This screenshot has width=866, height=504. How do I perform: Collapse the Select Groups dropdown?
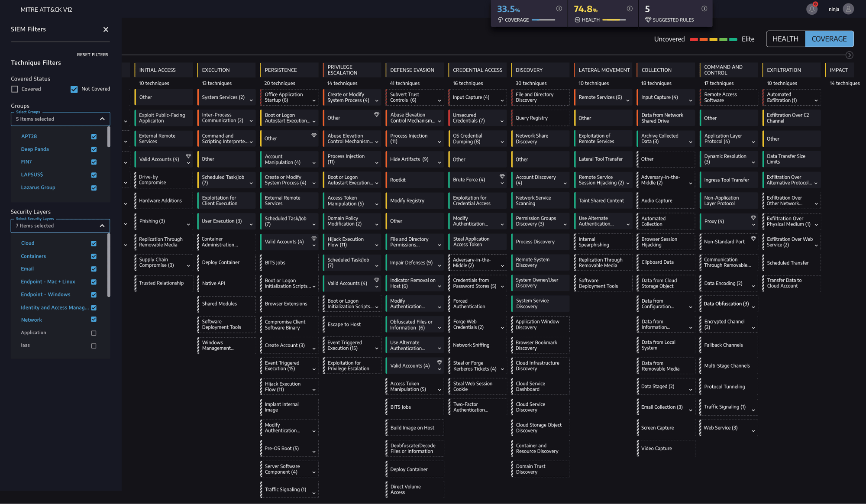click(x=102, y=119)
